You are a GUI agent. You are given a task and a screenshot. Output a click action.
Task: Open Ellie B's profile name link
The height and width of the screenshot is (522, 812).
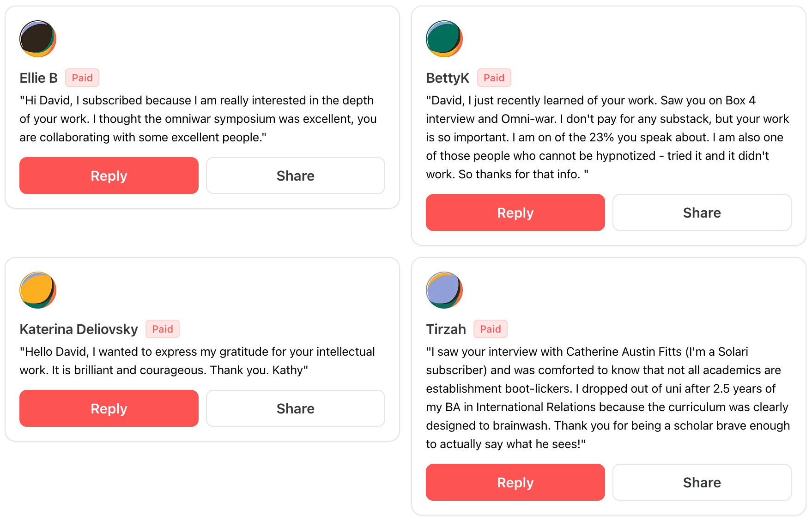[39, 78]
